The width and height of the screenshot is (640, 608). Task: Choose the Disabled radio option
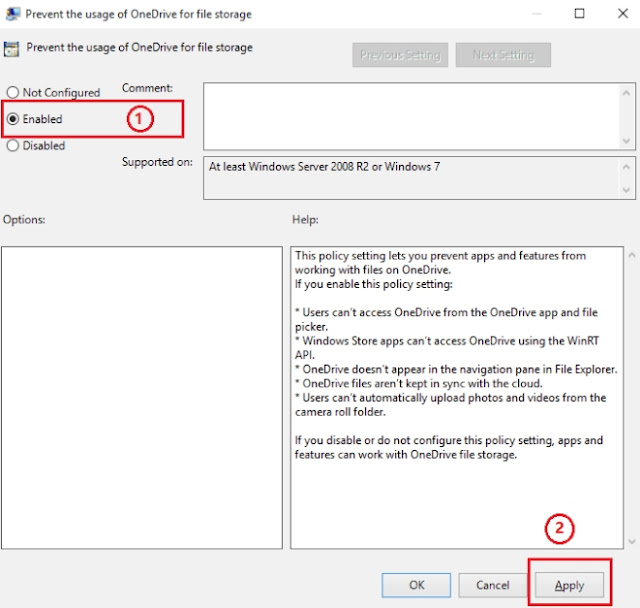click(x=13, y=146)
